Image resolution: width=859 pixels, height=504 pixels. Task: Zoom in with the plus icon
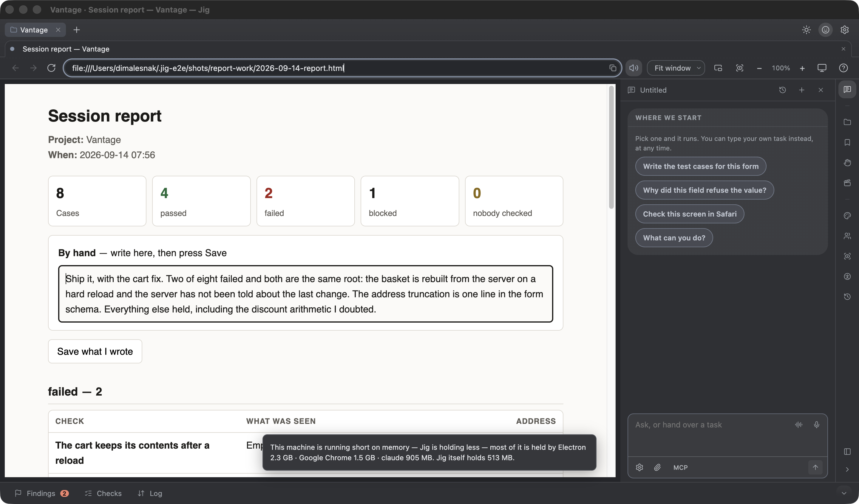tap(802, 68)
